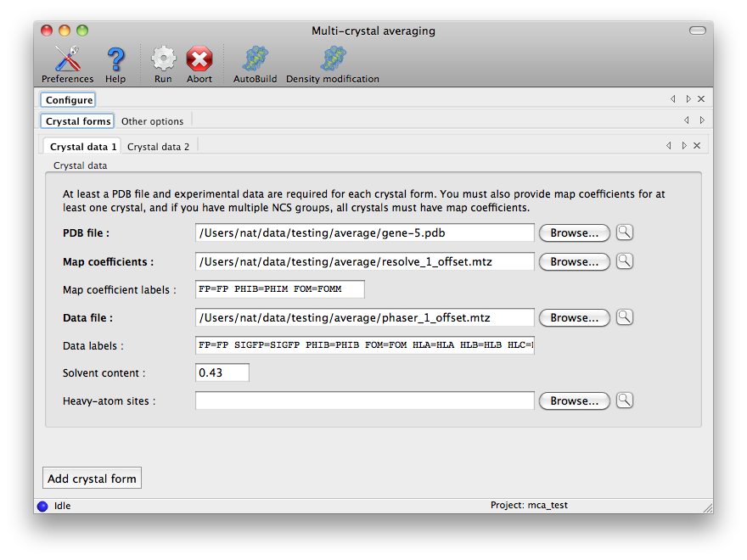Click magnifier icon next to Heavy-atom sites

[x=625, y=400]
